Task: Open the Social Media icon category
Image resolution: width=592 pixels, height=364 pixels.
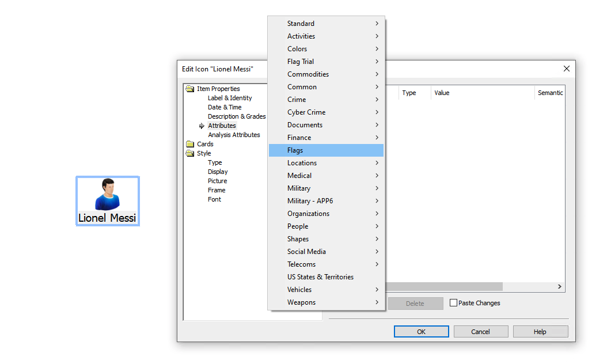Action: 306,251
